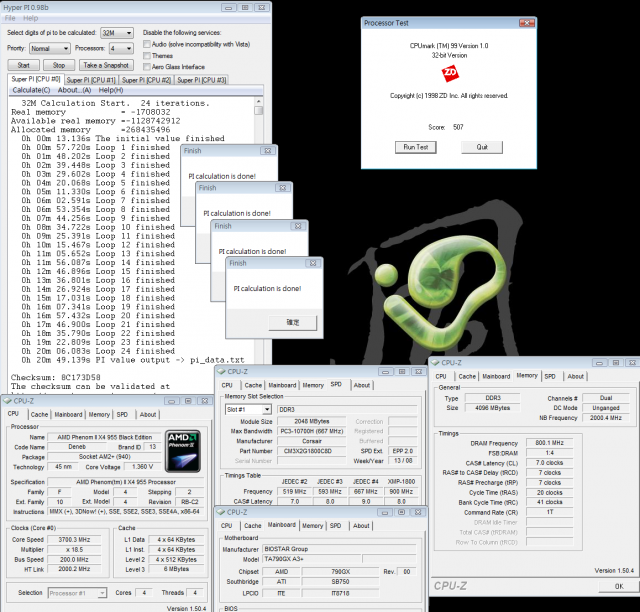Confirm the Finish dialog with its button
Screen dimensions: 640x612
point(293,323)
